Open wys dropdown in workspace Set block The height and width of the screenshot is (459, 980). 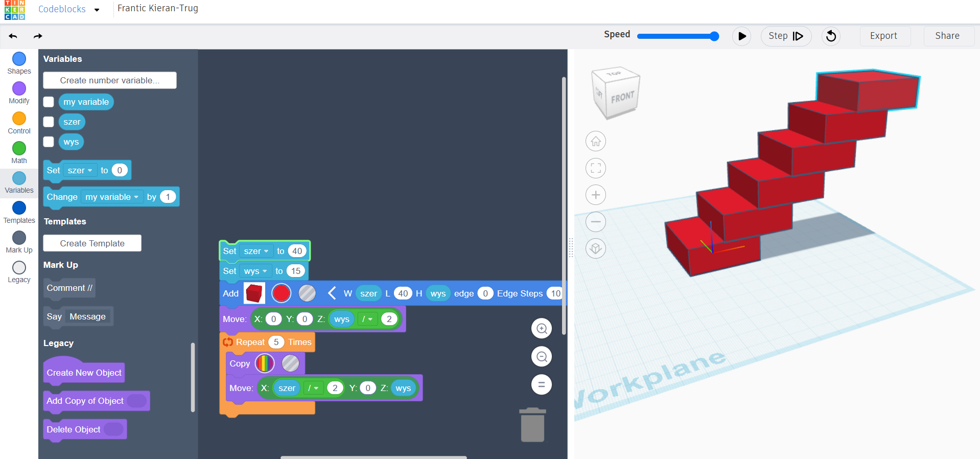[255, 271]
